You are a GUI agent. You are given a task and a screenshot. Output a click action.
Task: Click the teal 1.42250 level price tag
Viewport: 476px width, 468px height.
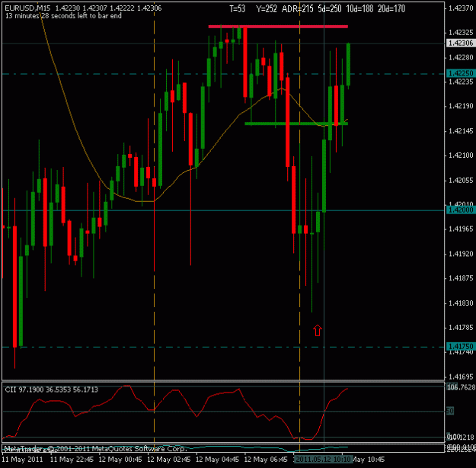(461, 73)
